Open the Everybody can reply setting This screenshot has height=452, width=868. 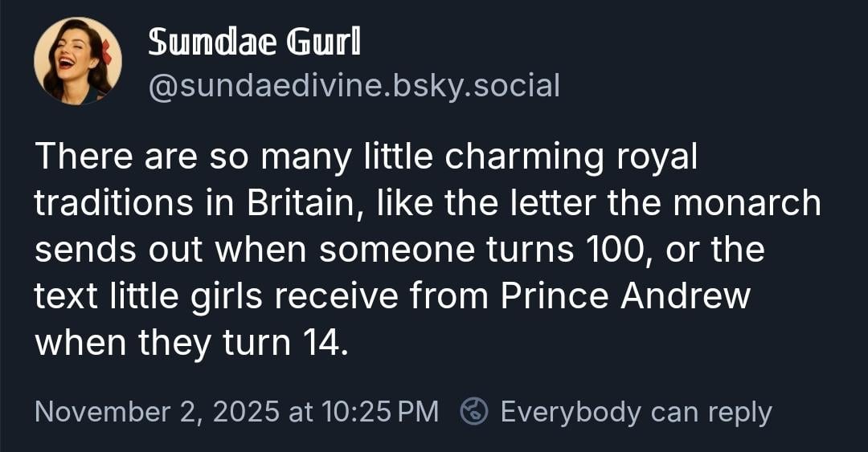[635, 412]
